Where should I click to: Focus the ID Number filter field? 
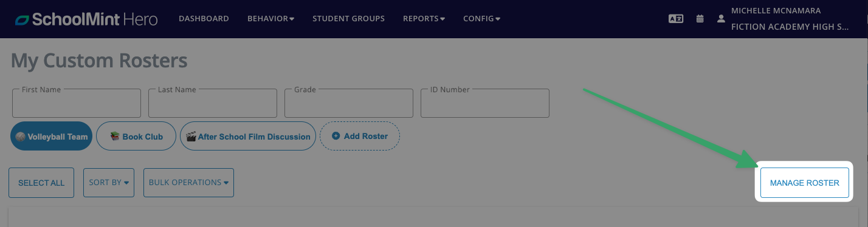coord(485,103)
